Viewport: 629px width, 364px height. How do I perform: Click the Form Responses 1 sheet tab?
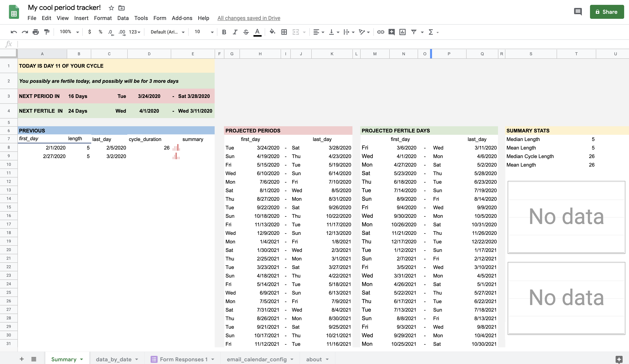(x=182, y=359)
